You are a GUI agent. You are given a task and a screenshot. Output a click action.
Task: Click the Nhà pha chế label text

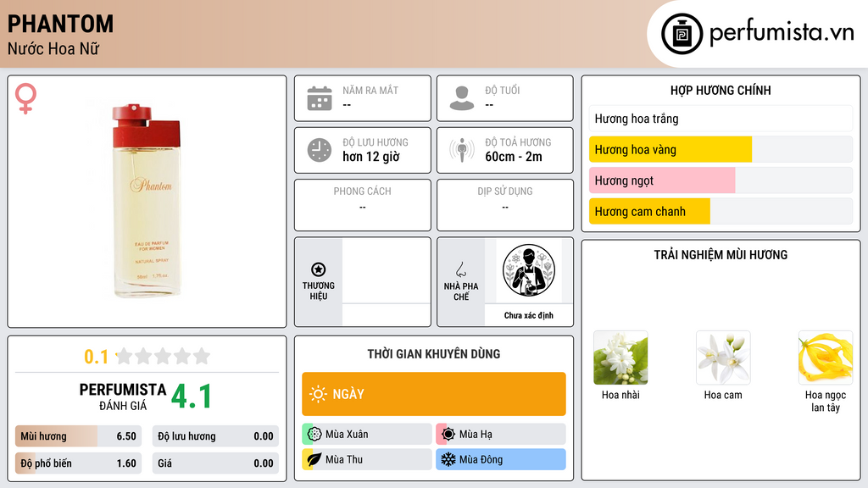click(x=460, y=291)
